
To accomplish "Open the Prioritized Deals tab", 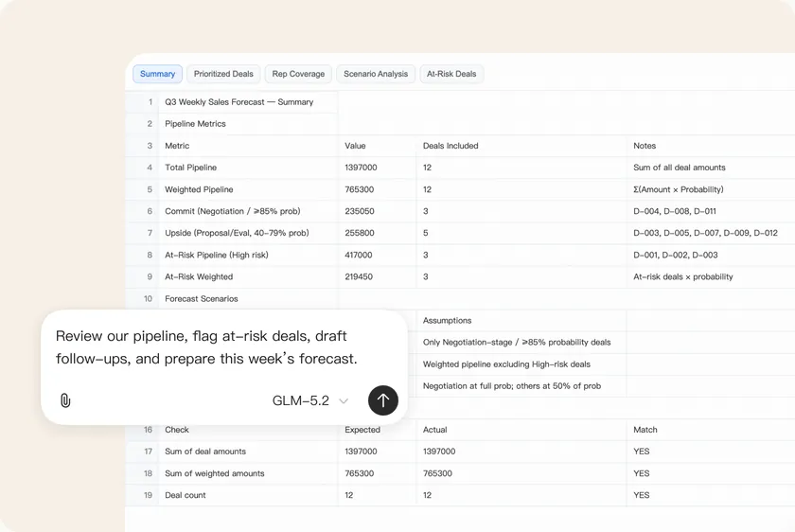I will point(223,74).
